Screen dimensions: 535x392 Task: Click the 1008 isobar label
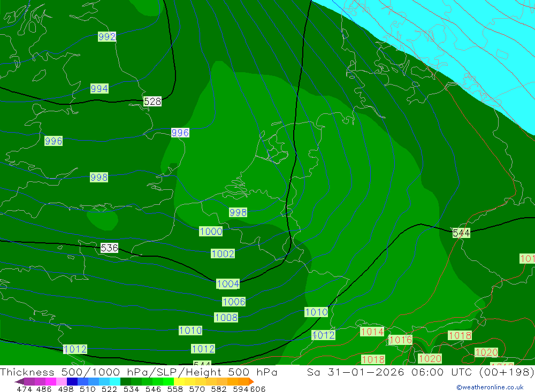coord(226,318)
